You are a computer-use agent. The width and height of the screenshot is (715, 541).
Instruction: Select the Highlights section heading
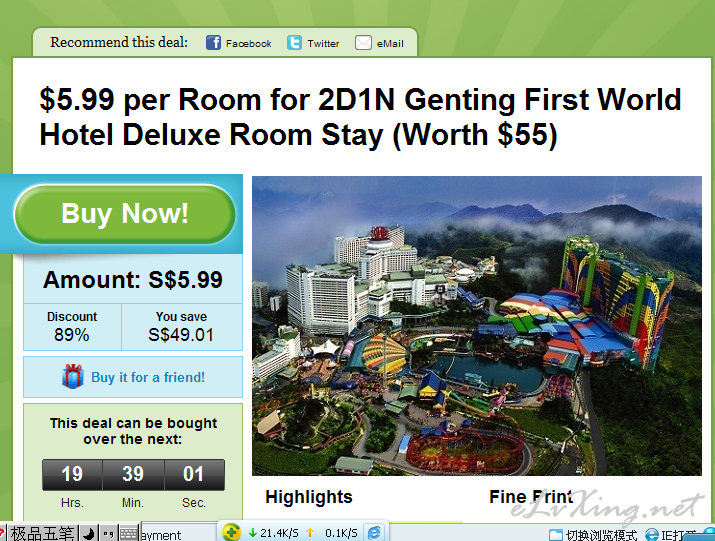pos(309,497)
